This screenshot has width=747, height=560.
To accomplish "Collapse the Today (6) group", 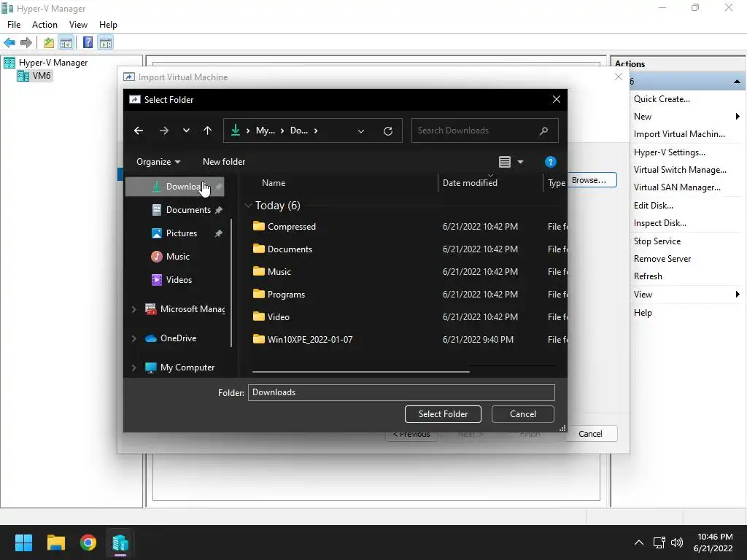I will (x=248, y=205).
